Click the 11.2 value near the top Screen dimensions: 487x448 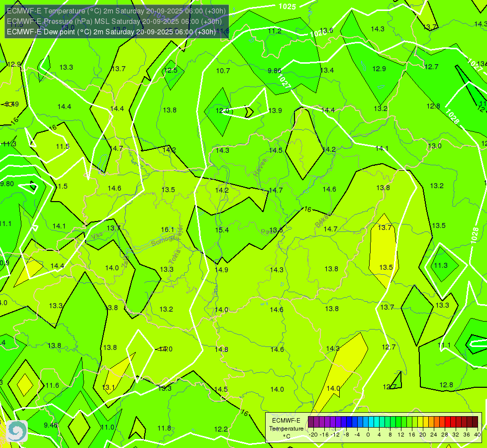coord(275,31)
